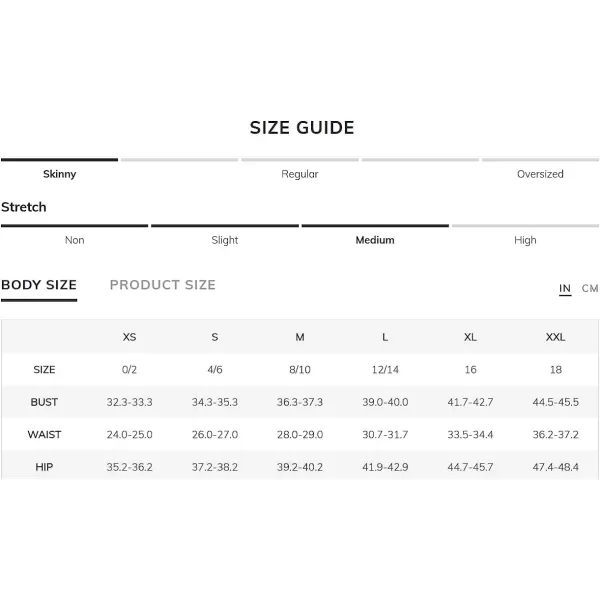
Task: Click the 12/14 size cell
Action: point(385,370)
